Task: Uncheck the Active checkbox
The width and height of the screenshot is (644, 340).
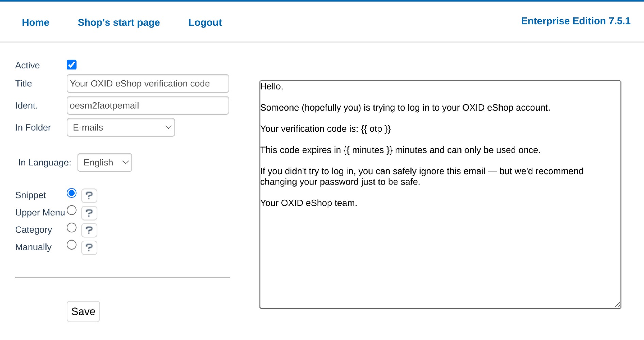Action: click(x=72, y=65)
